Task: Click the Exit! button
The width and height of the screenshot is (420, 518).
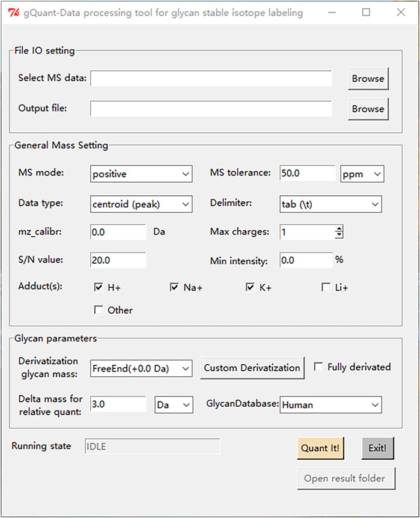Action: click(x=377, y=448)
